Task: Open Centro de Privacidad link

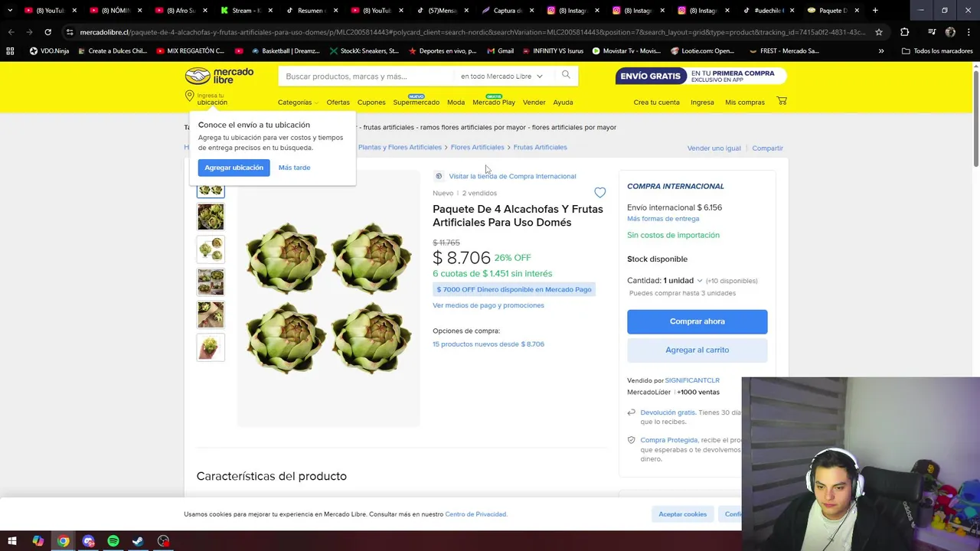Action: [x=475, y=514]
